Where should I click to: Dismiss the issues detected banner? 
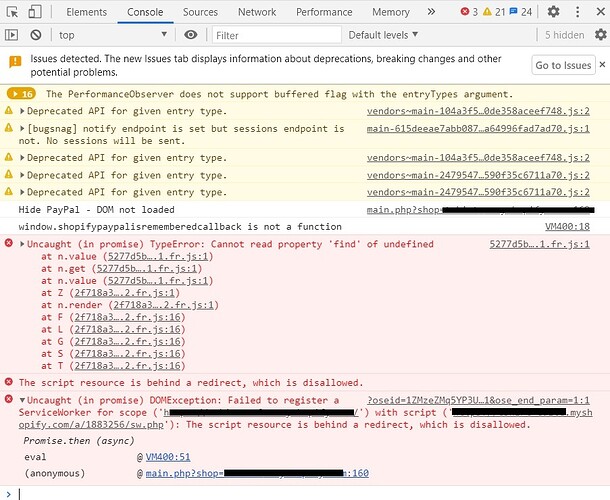click(602, 65)
